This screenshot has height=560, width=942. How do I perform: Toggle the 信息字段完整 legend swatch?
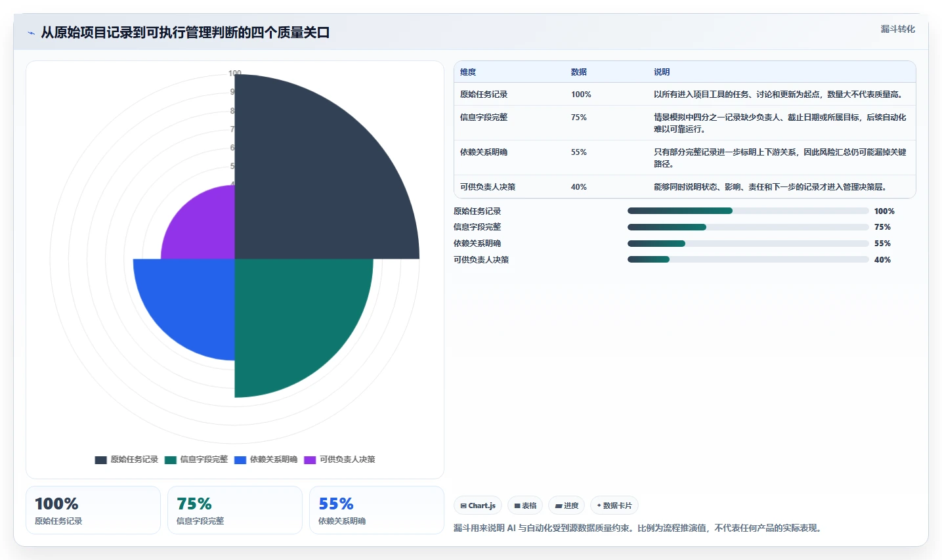(171, 460)
